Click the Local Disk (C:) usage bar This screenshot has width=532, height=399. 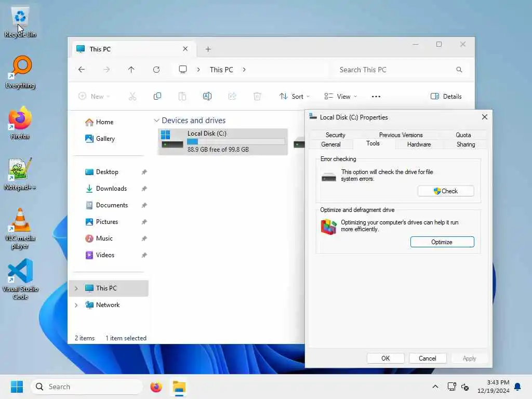[x=236, y=141]
